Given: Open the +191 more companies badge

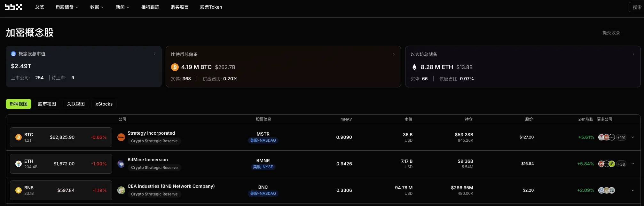Looking at the screenshot, I should (x=621, y=138).
